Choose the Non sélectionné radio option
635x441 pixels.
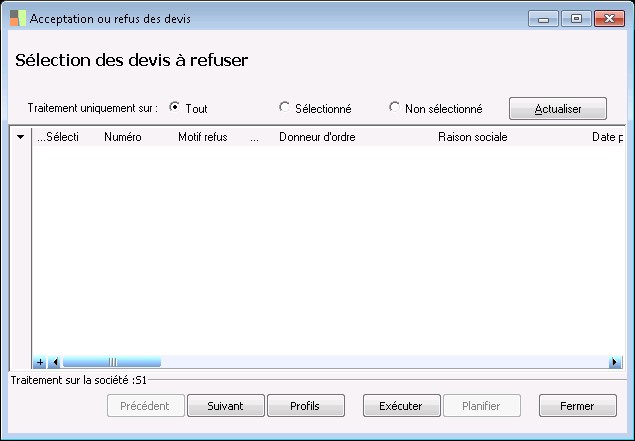[394, 107]
